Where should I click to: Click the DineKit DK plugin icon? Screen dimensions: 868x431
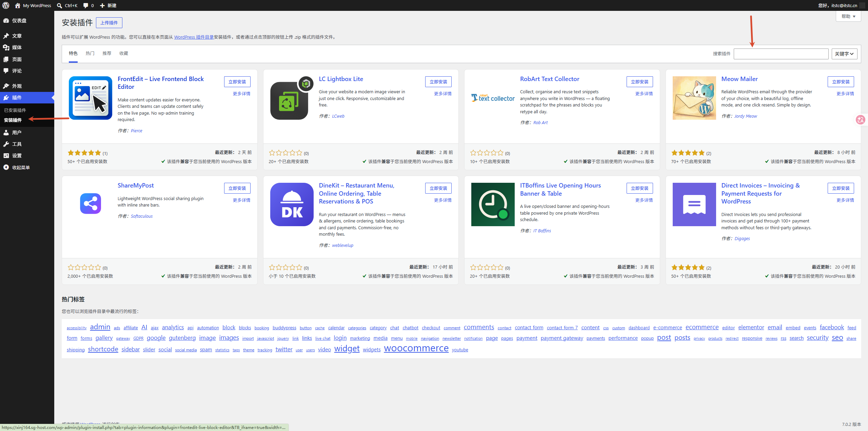(x=292, y=204)
